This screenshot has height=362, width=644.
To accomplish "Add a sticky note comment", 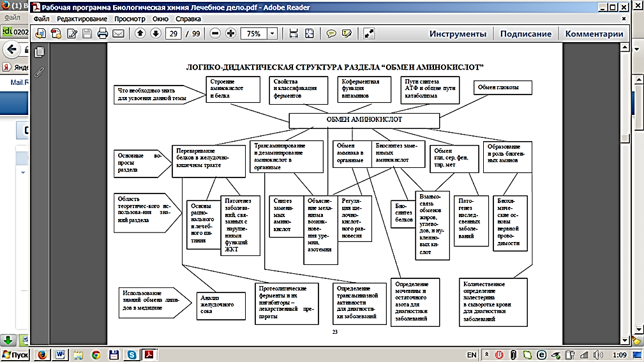I will pyautogui.click(x=331, y=34).
